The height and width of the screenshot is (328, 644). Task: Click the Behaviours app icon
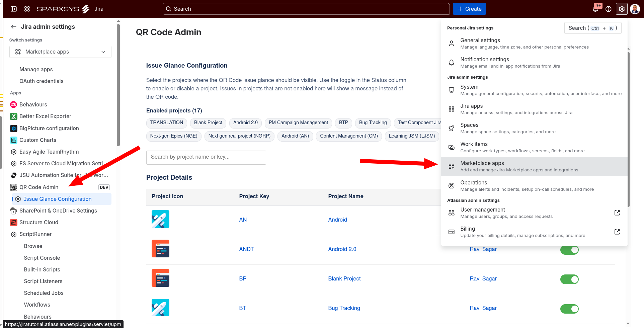click(x=14, y=104)
